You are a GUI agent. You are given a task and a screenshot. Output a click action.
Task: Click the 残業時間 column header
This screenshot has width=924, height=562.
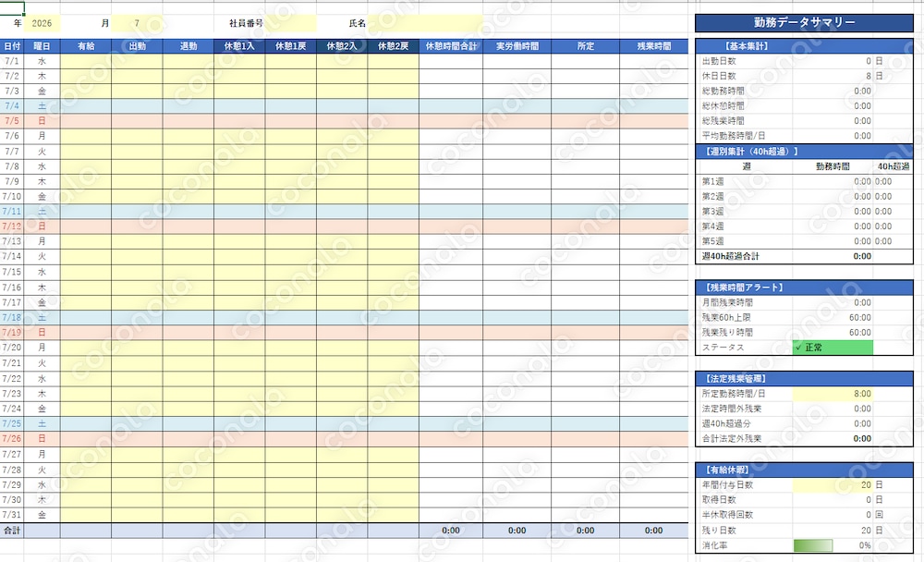[653, 46]
